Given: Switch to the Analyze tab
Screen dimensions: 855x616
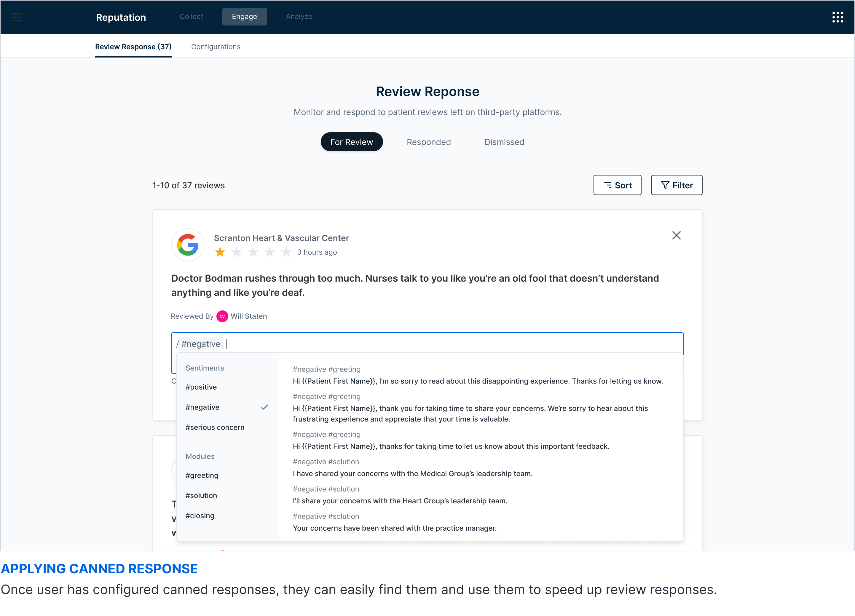Looking at the screenshot, I should click(299, 17).
